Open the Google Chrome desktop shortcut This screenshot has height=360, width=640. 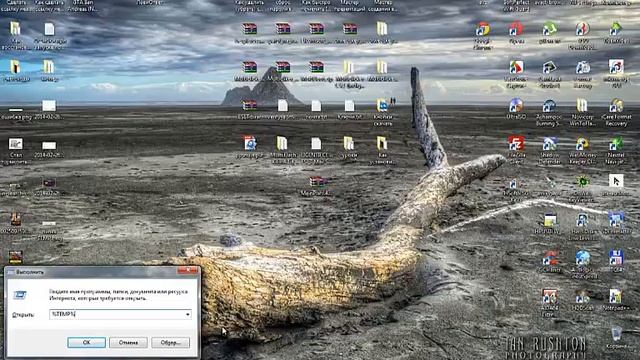pos(482,35)
